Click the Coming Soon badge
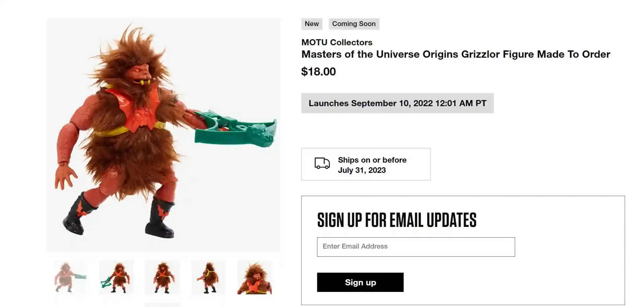Screen dimensions: 644x307 (x=354, y=24)
